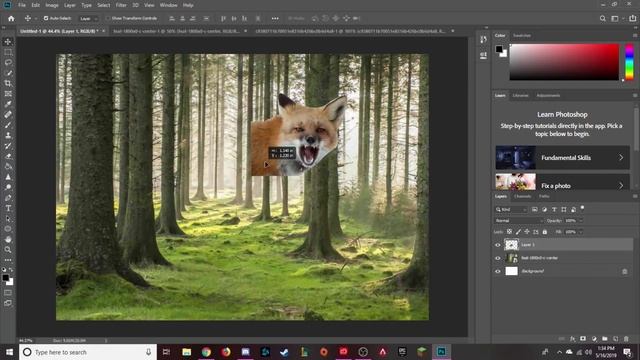Open the Edit Toolbar three-dots button
Image resolution: width=640 pixels, height=360 pixels.
8,260
